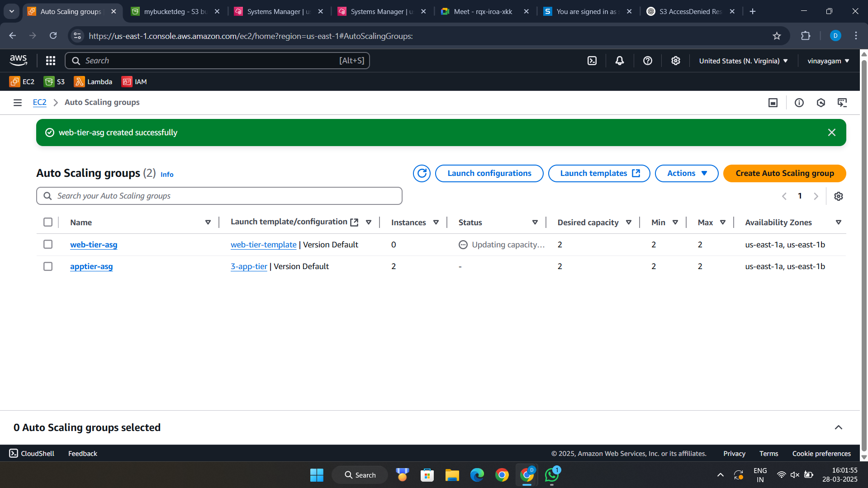The height and width of the screenshot is (488, 868).
Task: Open the Info link beside heading
Action: (x=167, y=175)
